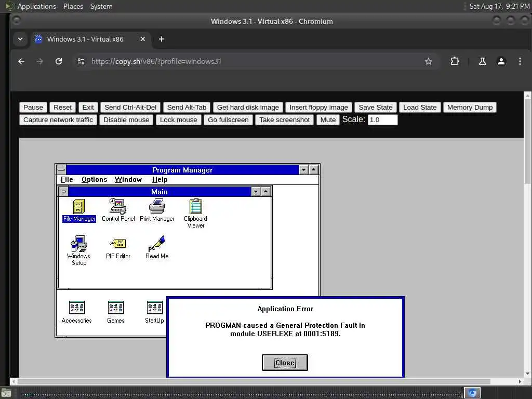This screenshot has height=399, width=532.
Task: Click the Reset emulator button
Action: tap(63, 107)
